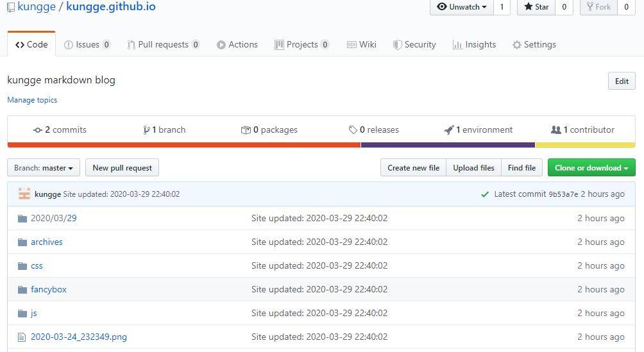Click the folder icon next to css

[22, 265]
